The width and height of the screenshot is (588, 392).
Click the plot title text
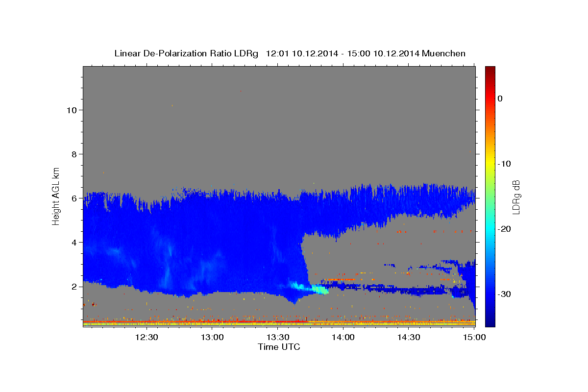(290, 53)
